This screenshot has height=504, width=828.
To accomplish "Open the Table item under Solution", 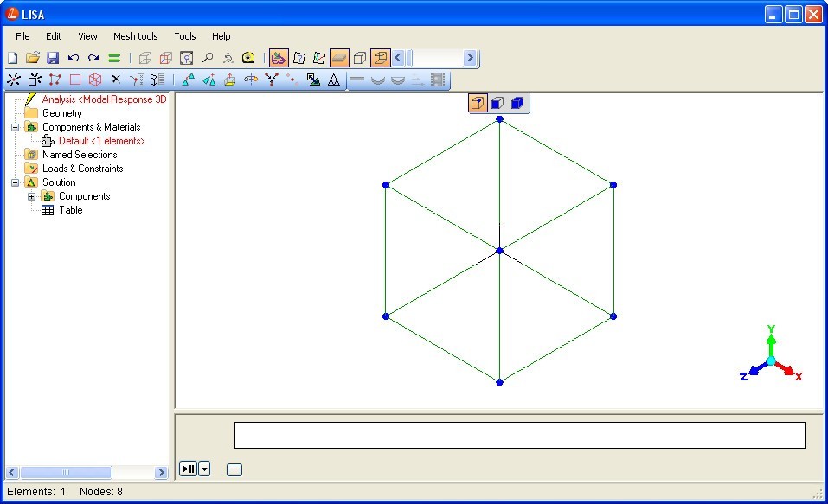I will (x=71, y=210).
